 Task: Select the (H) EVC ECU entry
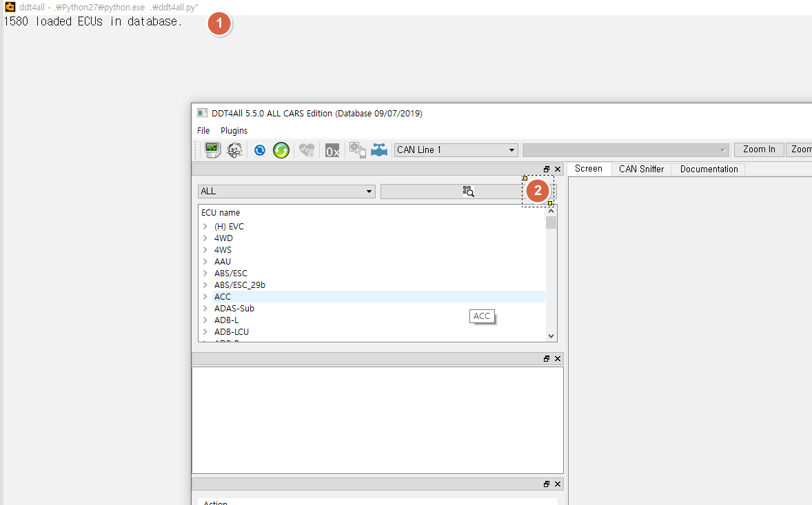coord(229,226)
